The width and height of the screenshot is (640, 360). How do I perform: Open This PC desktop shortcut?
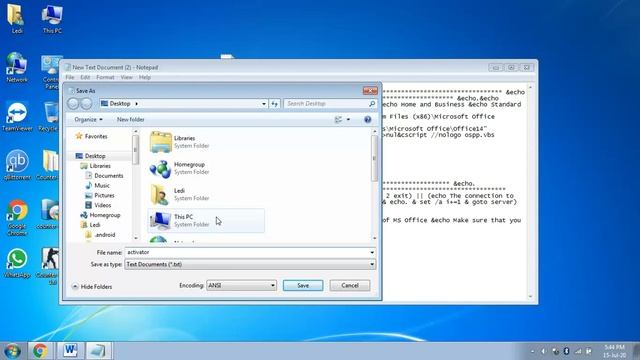click(52, 19)
